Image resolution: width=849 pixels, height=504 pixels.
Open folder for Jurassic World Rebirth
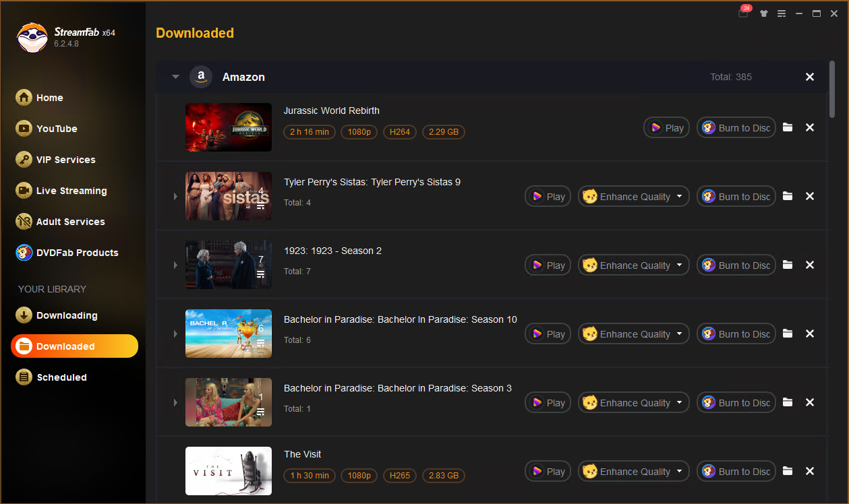pos(788,127)
